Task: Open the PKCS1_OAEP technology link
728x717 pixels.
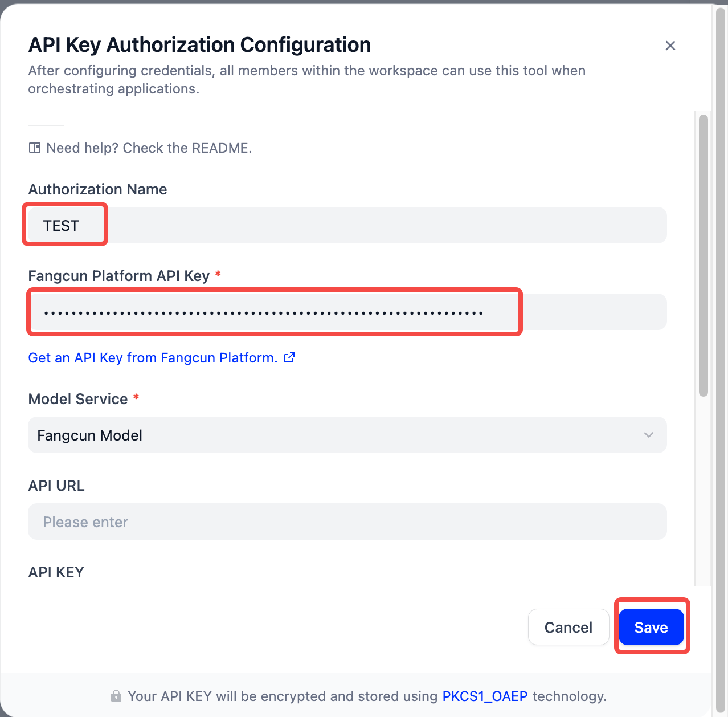Action: click(x=485, y=696)
